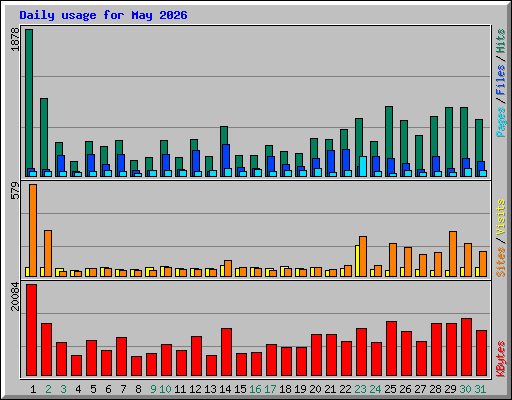Click day label 7 on x-axis
This screenshot has height=400, width=512.
123,389
